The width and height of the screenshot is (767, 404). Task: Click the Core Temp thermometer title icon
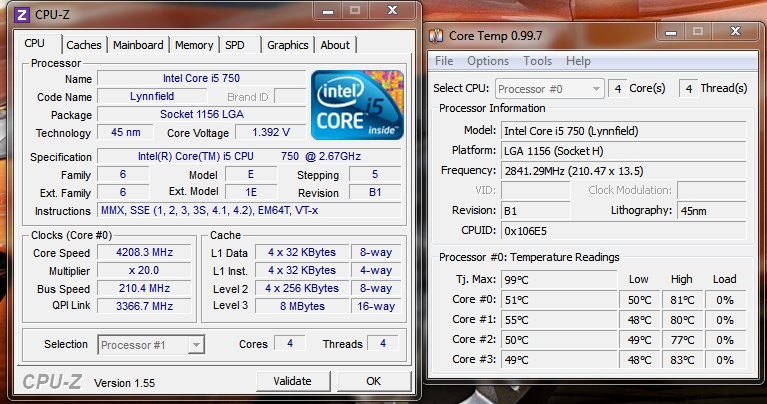click(x=436, y=36)
